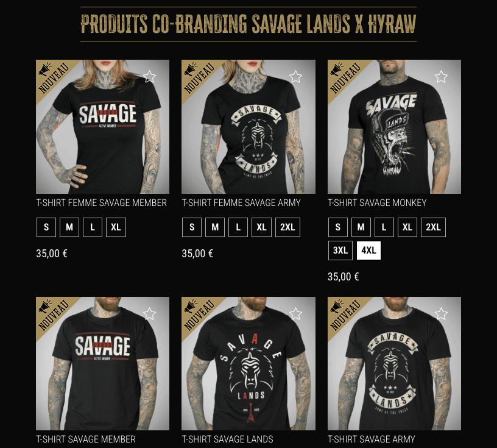Select size 4XL for Savage Monkey

point(368,251)
